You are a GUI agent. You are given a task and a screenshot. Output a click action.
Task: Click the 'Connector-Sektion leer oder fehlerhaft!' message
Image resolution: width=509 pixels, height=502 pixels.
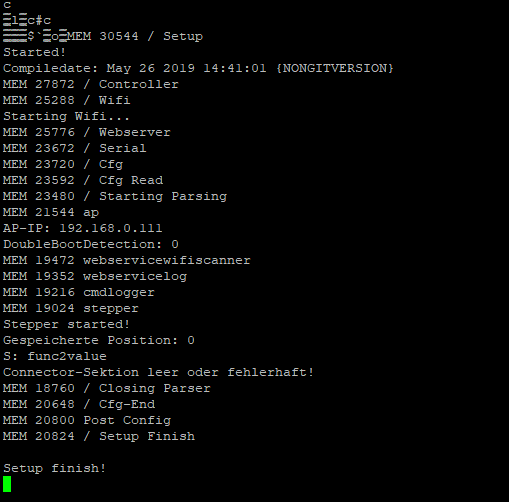pyautogui.click(x=158, y=372)
